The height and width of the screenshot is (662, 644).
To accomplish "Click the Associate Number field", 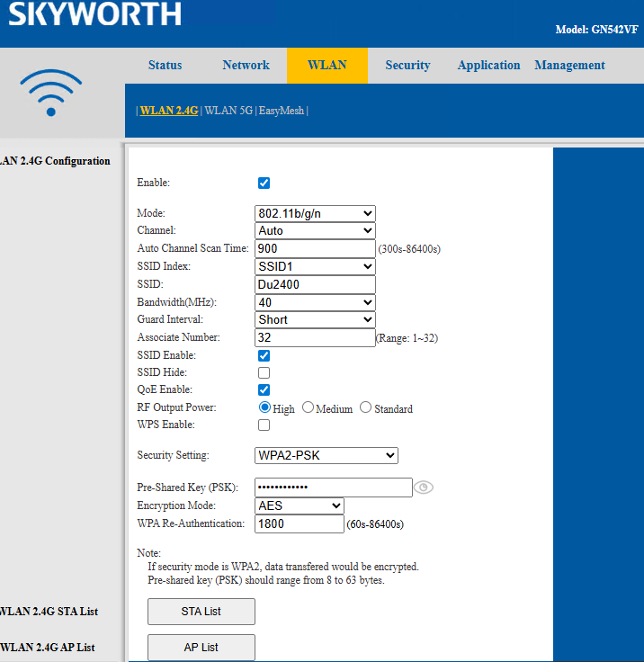I will (315, 338).
